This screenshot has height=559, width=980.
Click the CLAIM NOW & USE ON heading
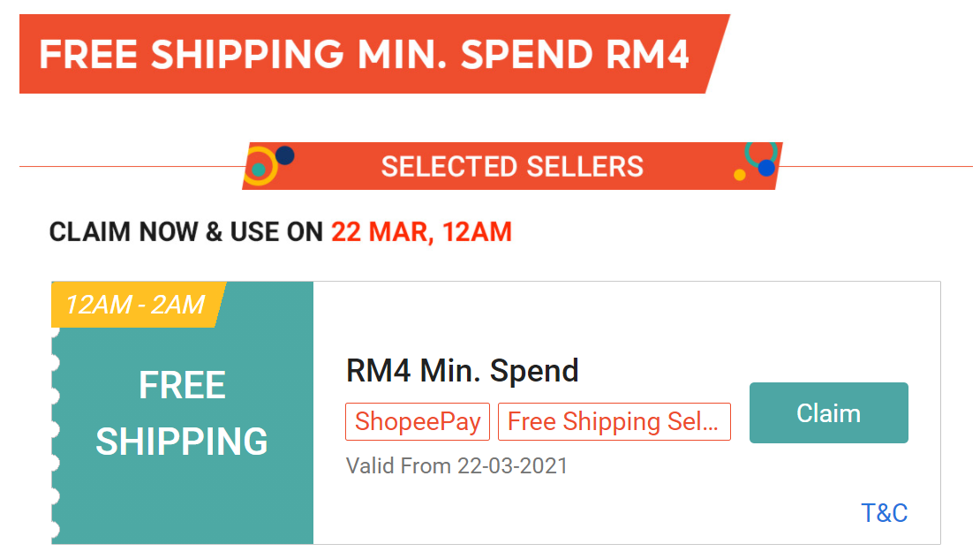[x=186, y=232]
